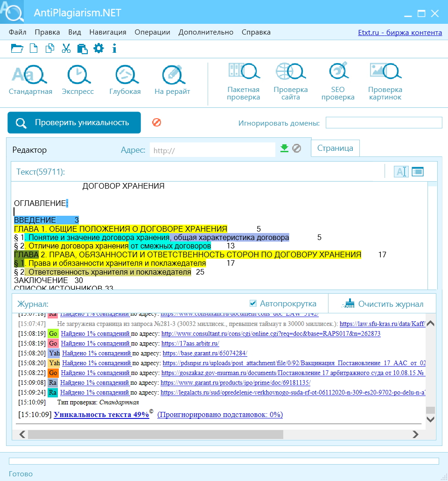Select the Редактор tab
Image resolution: width=448 pixels, height=481 pixels.
click(29, 150)
